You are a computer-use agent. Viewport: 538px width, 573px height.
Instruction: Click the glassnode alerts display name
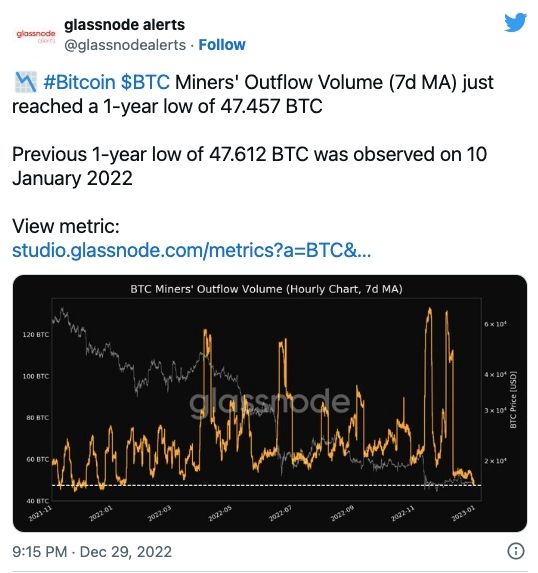point(124,25)
